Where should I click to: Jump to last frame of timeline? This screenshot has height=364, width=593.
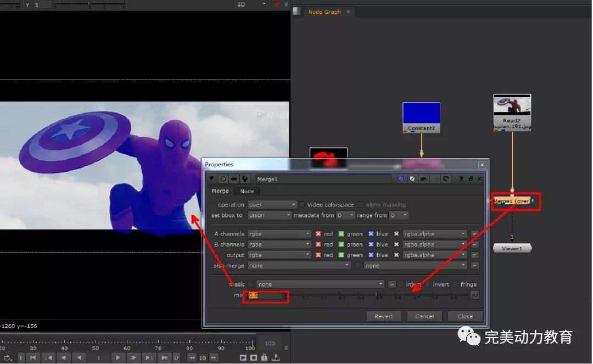tap(164, 357)
